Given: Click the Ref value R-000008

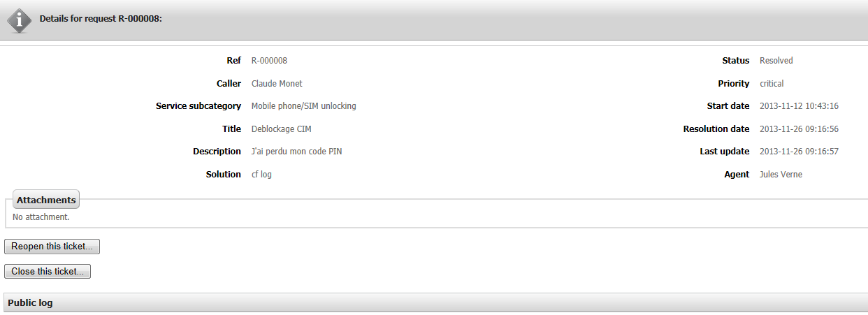Looking at the screenshot, I should click(x=269, y=61).
